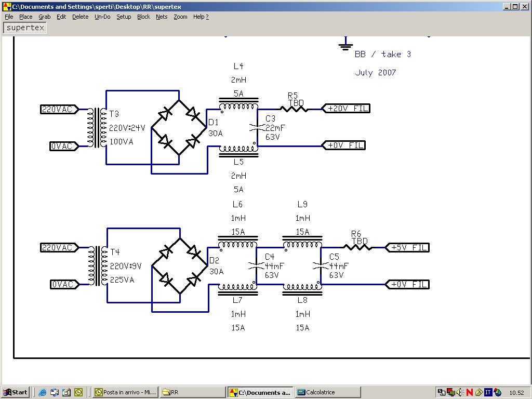The width and height of the screenshot is (532, 399).
Task: Open the Nets menu
Action: click(162, 17)
